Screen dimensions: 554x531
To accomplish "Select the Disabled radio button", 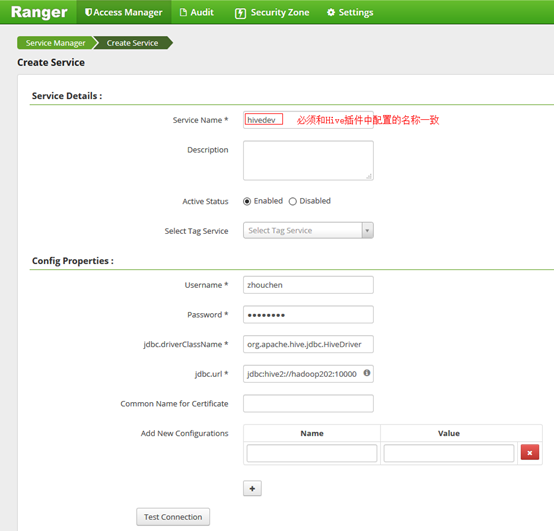I will tap(293, 201).
